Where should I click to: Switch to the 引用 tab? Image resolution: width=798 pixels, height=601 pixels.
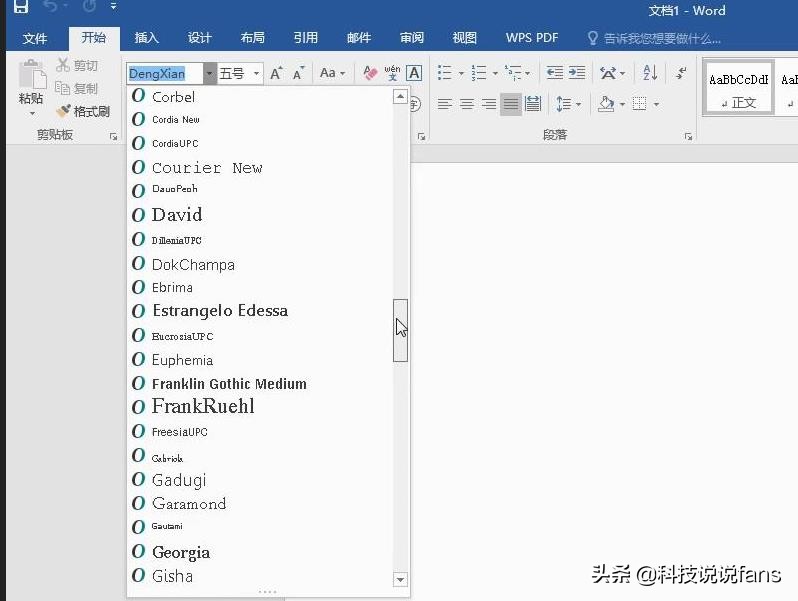[305, 38]
